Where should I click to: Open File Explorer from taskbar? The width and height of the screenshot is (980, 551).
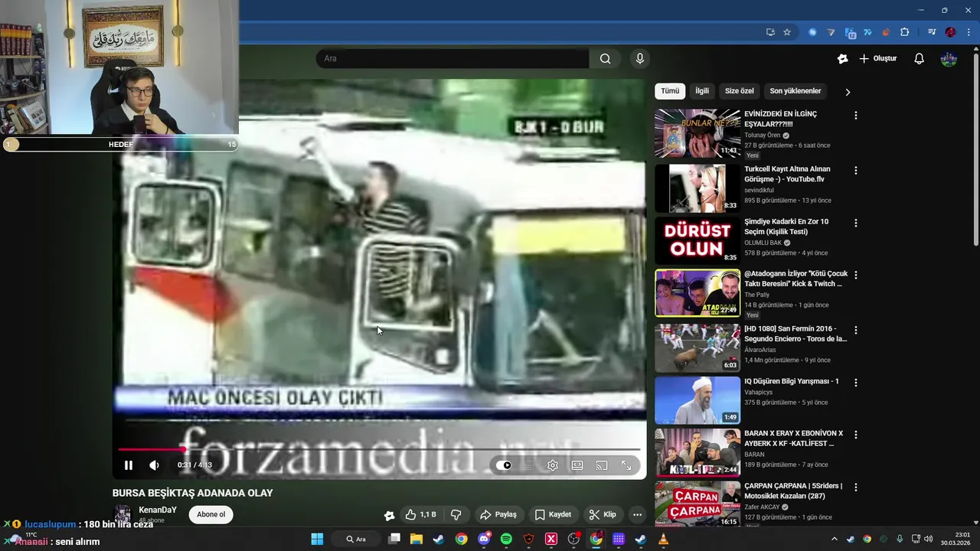(416, 539)
